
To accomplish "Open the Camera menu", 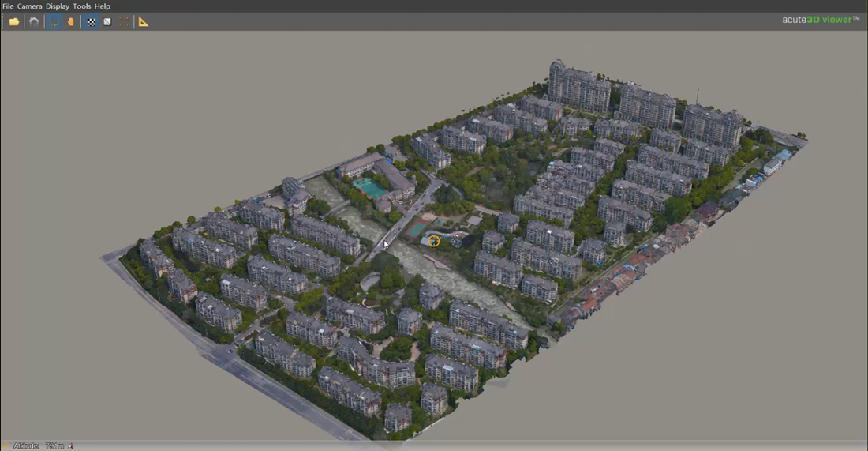I will tap(29, 6).
